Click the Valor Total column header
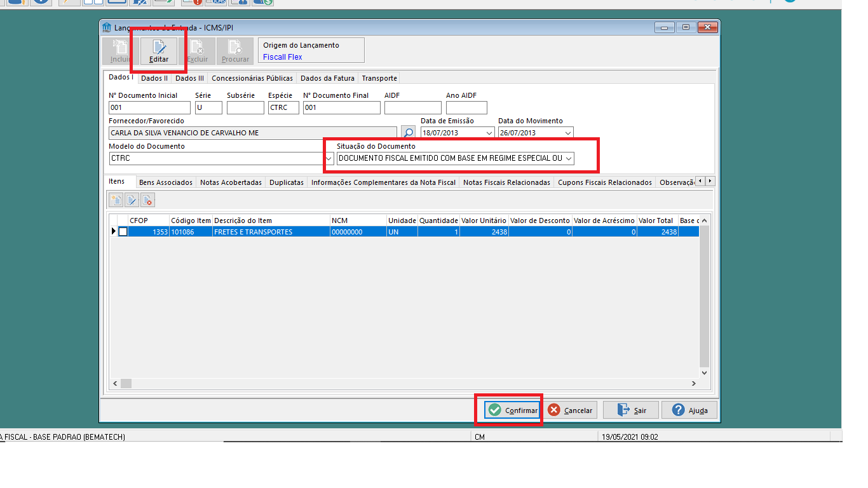 [658, 220]
